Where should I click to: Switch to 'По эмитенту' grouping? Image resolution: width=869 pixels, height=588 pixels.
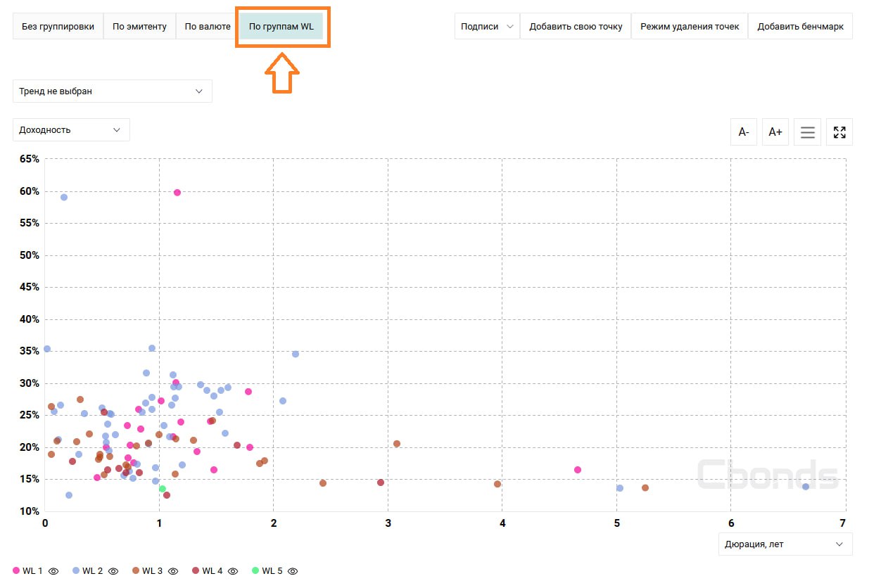coord(139,27)
